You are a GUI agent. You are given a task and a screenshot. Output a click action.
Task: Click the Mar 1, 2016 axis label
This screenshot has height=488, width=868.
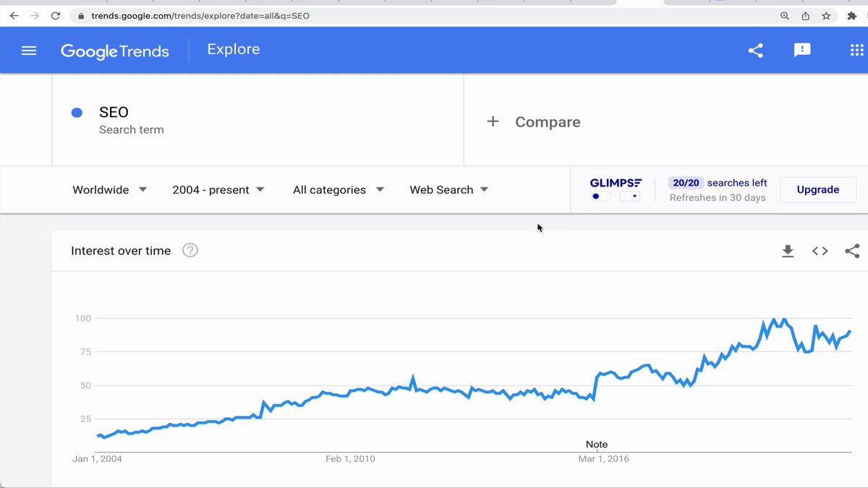[x=604, y=458]
